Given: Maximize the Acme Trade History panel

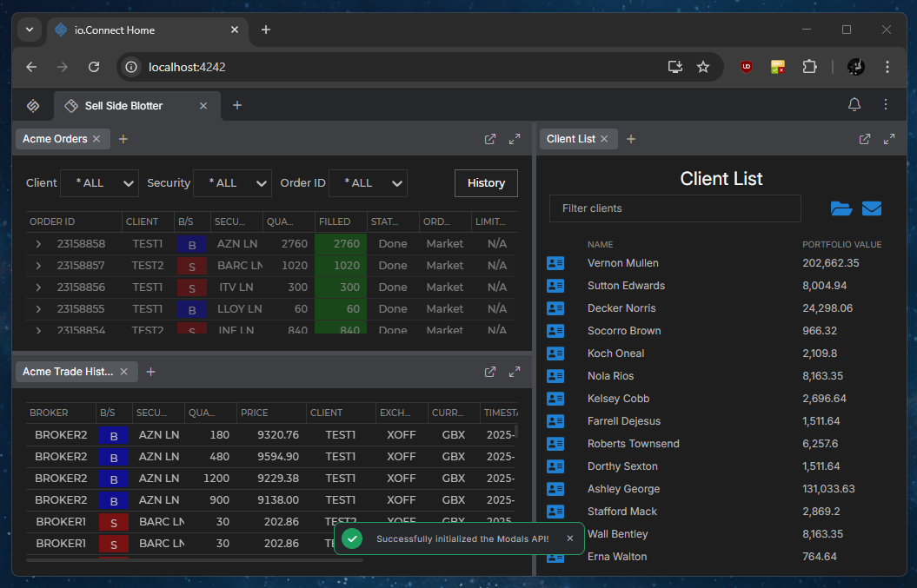Looking at the screenshot, I should [515, 372].
